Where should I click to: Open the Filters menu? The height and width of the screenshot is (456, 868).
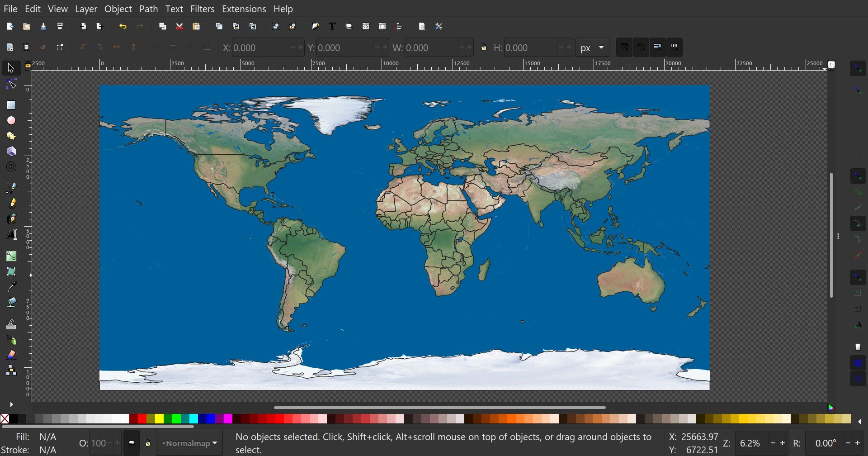pos(203,9)
